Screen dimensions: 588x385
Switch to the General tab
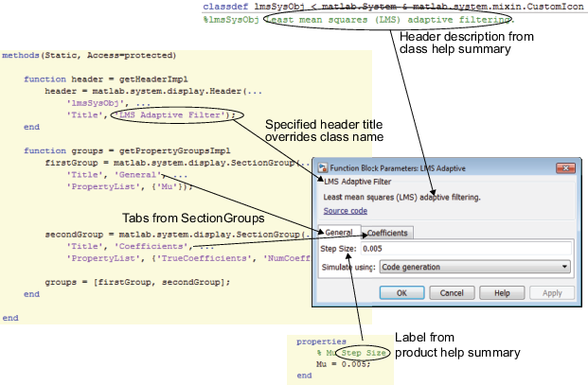pyautogui.click(x=339, y=232)
